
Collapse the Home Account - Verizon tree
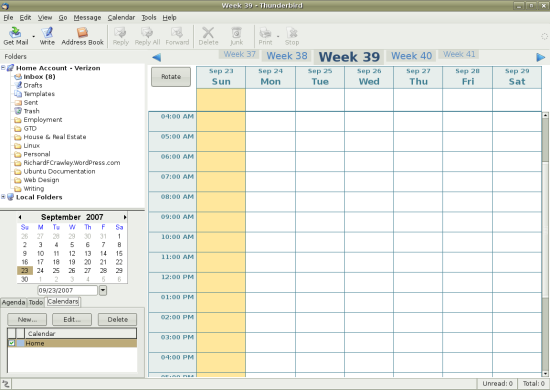coord(3,68)
